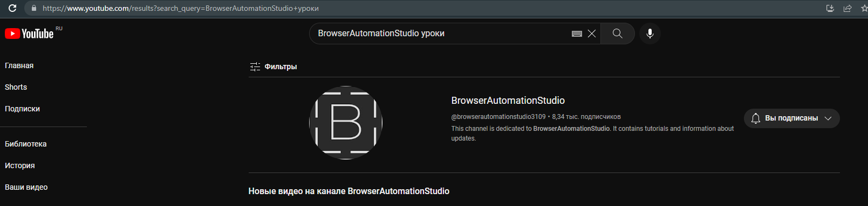Reload the page with the browser refresh icon
This screenshot has height=206, width=868.
point(12,8)
